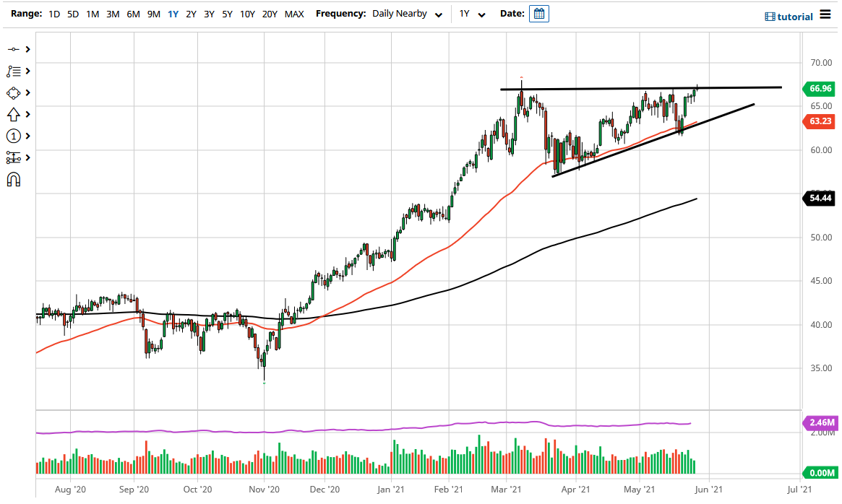
Task: Select the studies/indicators sidebar icon
Action: [14, 71]
